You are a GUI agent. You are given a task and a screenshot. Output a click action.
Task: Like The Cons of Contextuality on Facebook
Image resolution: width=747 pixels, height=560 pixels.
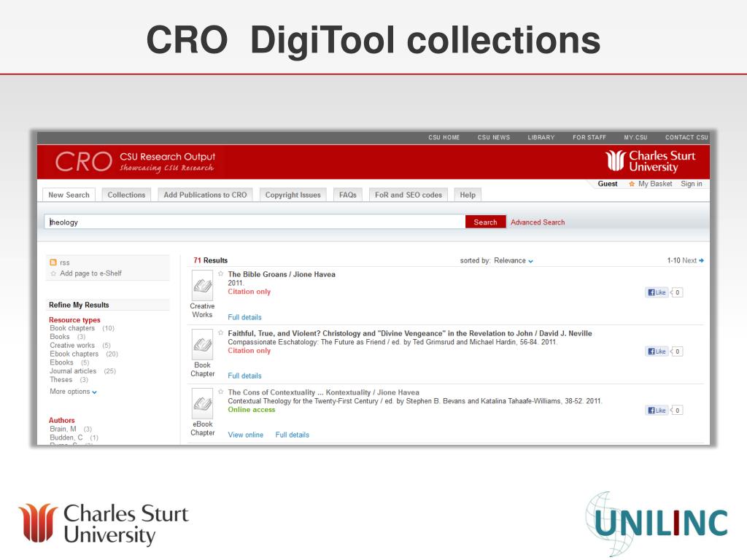[657, 410]
